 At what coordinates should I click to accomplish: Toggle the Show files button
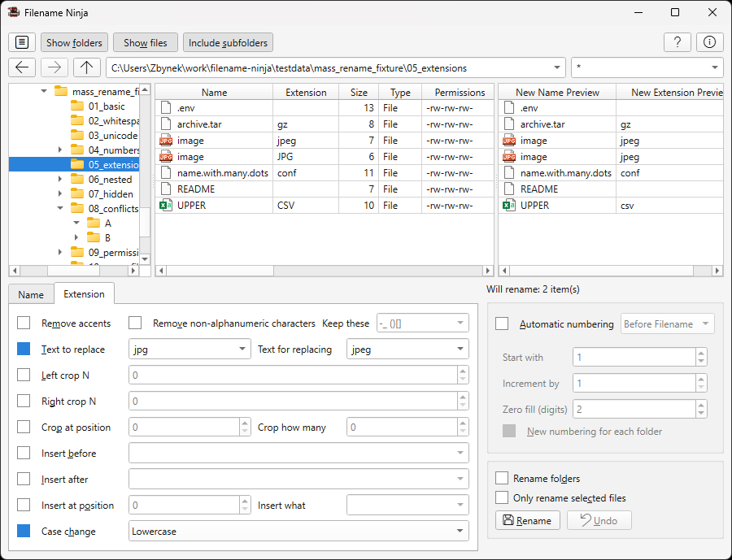tap(145, 42)
